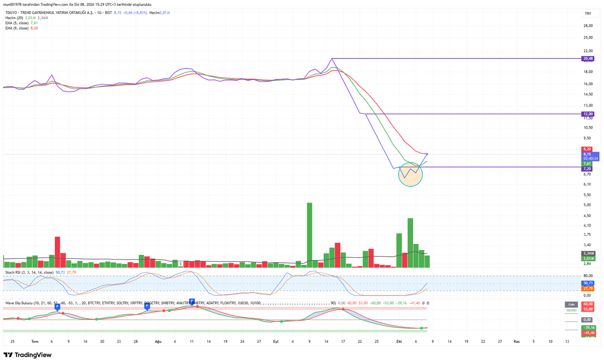Click the tallest green volume bar in September

click(x=310, y=235)
